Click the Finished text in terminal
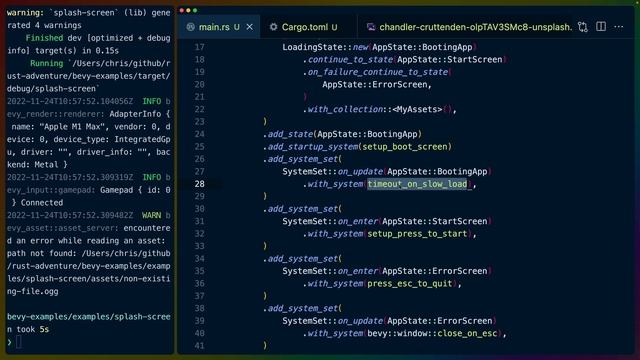640x360 pixels. click(x=44, y=38)
